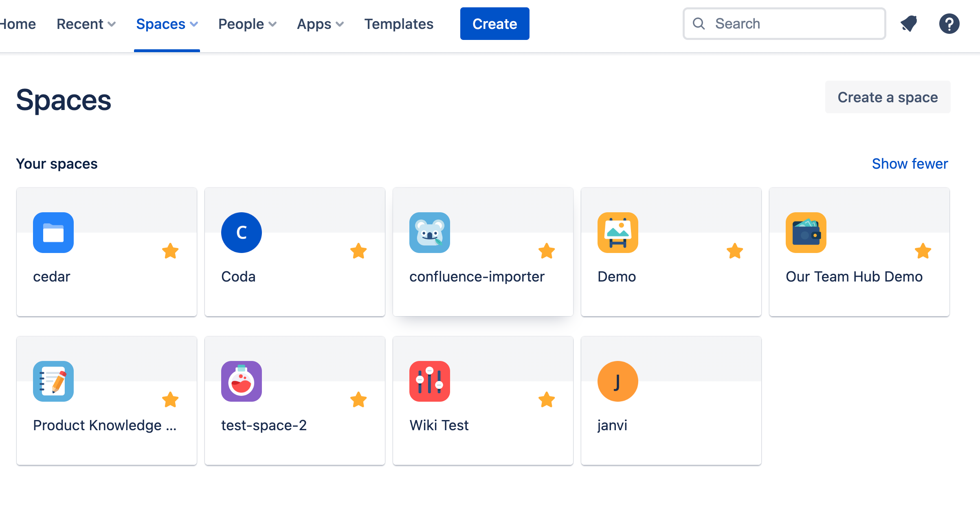Open the Coda space name
Viewport: 980px width, 506px height.
point(238,277)
